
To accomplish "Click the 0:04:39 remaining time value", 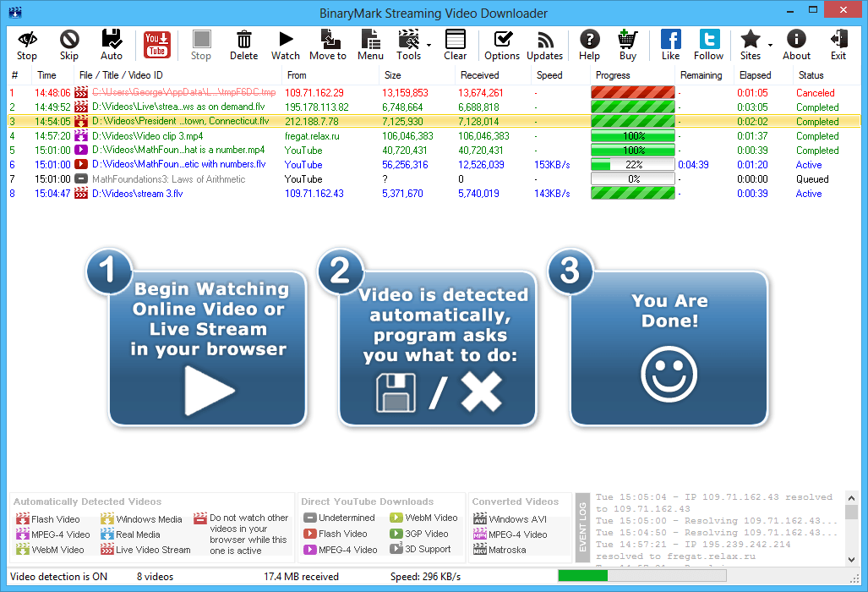I will pyautogui.click(x=693, y=164).
